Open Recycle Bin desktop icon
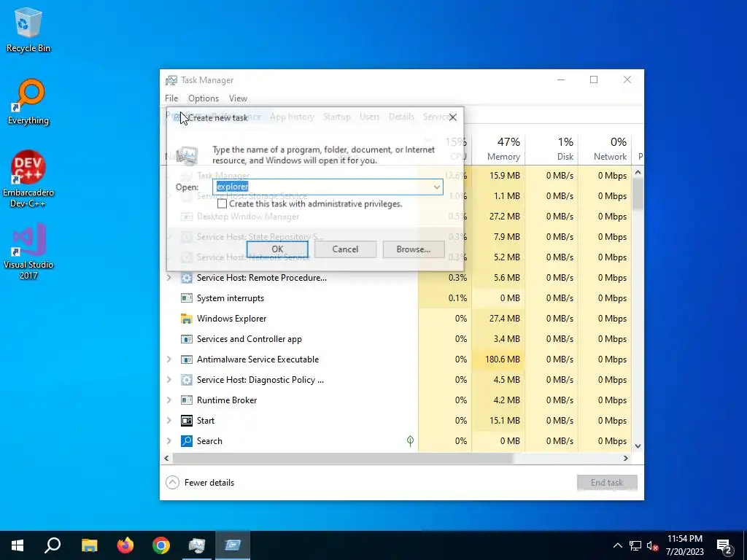 (x=28, y=29)
